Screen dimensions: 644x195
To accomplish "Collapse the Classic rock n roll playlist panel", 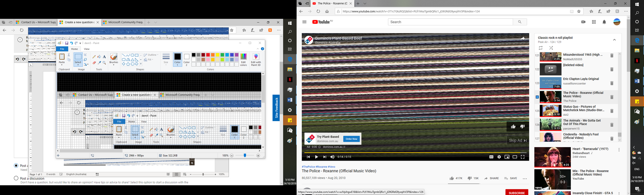I will [614, 40].
